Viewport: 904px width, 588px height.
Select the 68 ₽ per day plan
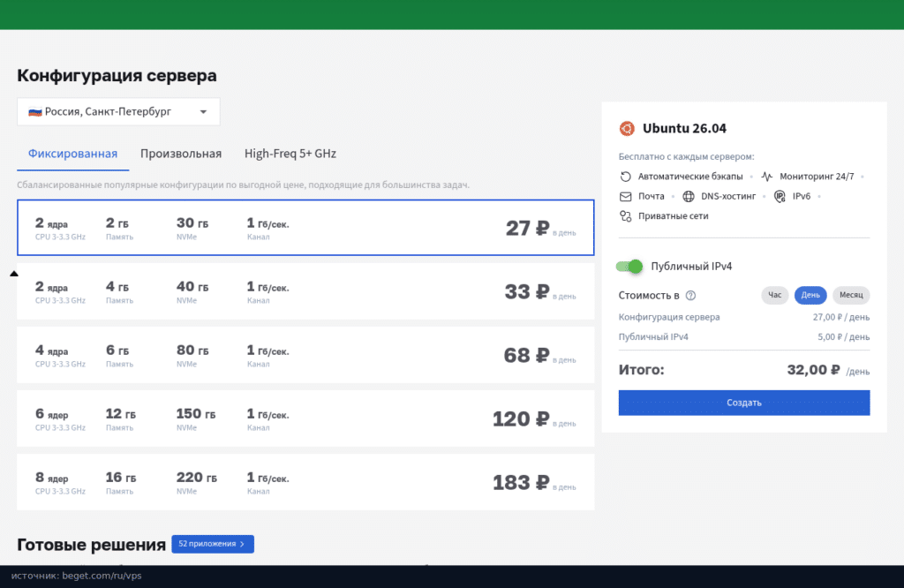point(305,355)
